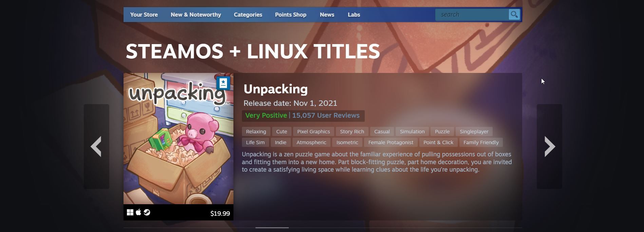Go to the Points Shop tab
Viewport: 644px width, 232px height.
pos(291,15)
